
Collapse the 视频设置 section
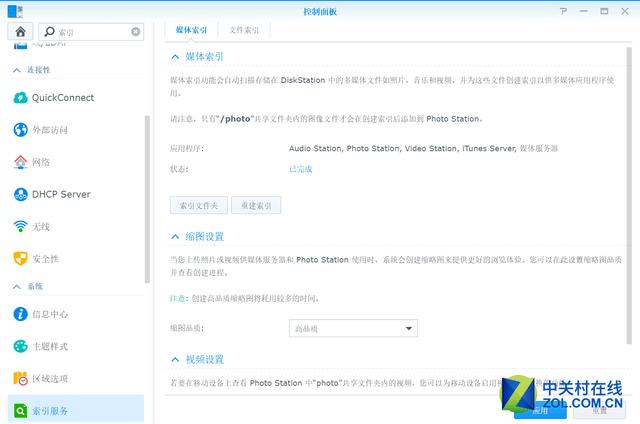(175, 360)
